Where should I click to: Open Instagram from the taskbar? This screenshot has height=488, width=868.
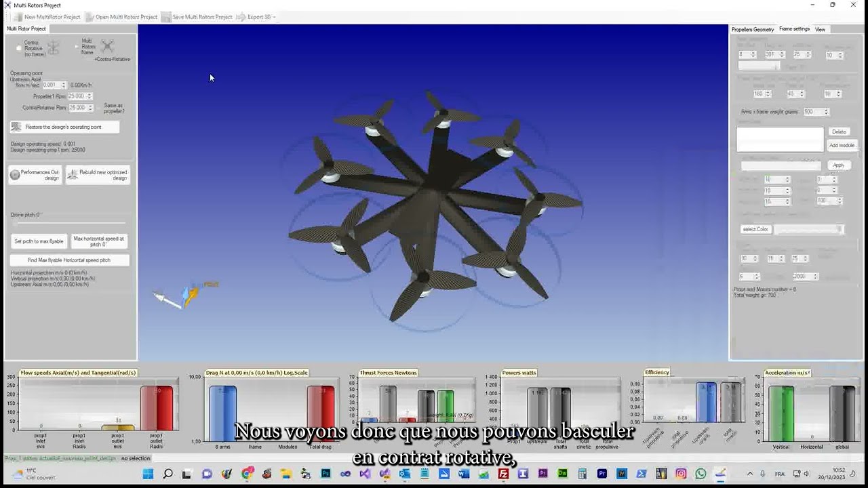tap(681, 474)
